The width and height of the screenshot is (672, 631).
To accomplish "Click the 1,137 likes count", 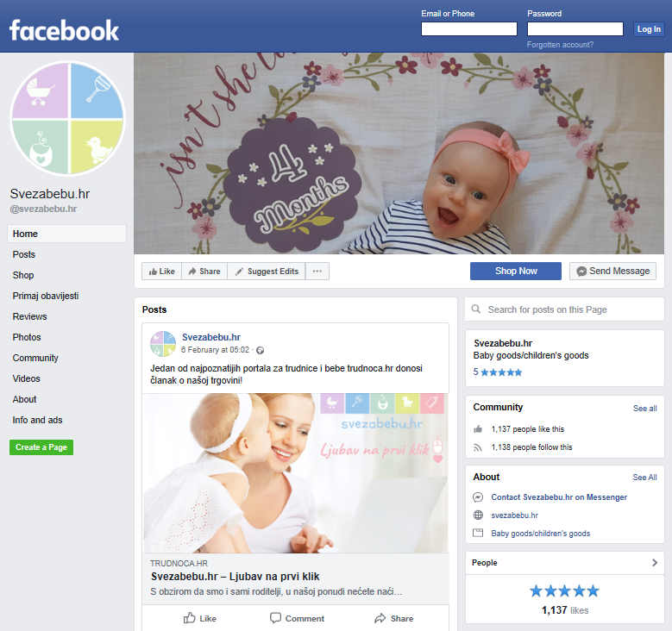I will click(x=565, y=610).
